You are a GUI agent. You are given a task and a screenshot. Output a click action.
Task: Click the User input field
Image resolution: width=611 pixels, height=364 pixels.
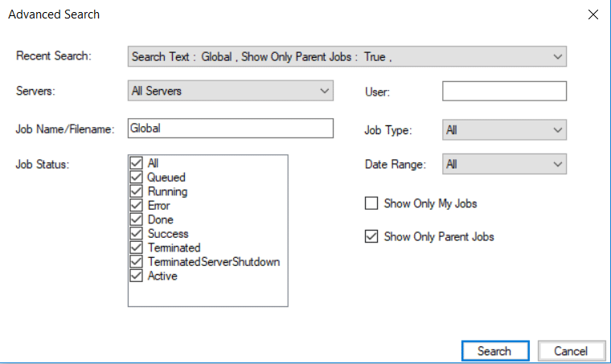[504, 92]
